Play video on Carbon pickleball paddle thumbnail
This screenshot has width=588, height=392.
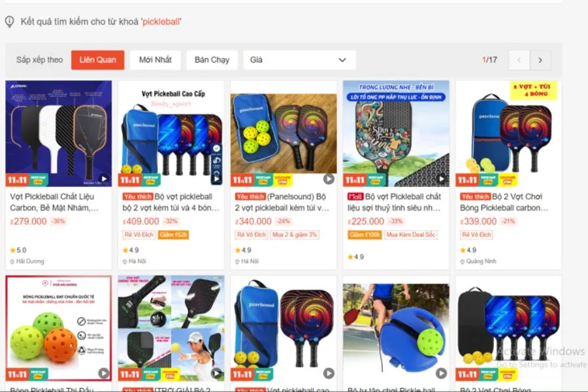tap(105, 179)
